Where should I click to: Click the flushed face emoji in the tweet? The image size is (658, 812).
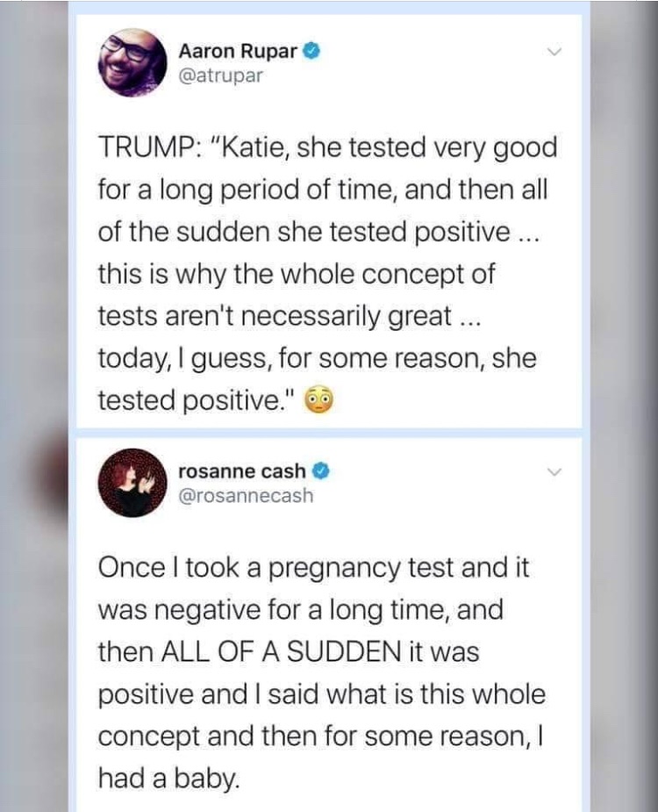[x=319, y=401]
